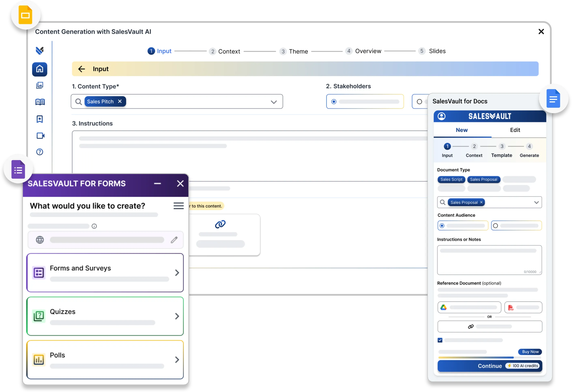Click the Buy Now button
This screenshot has width=572, height=392.
pos(530,352)
